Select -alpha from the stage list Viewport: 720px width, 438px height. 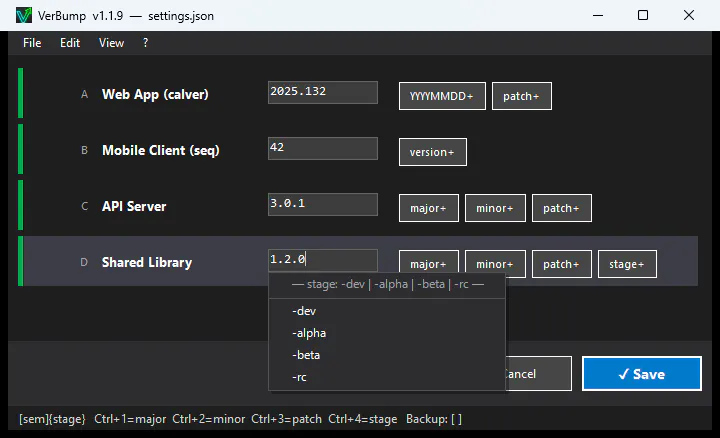(387, 333)
